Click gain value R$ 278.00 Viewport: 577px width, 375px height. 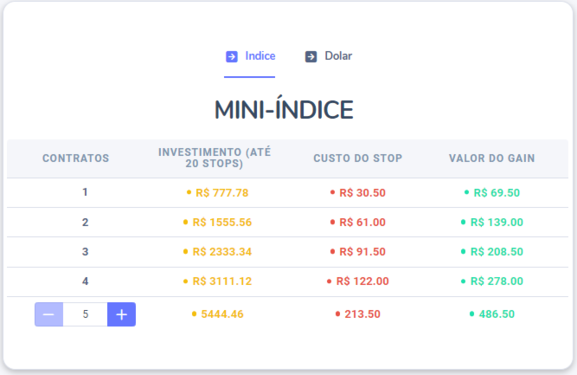click(x=497, y=281)
